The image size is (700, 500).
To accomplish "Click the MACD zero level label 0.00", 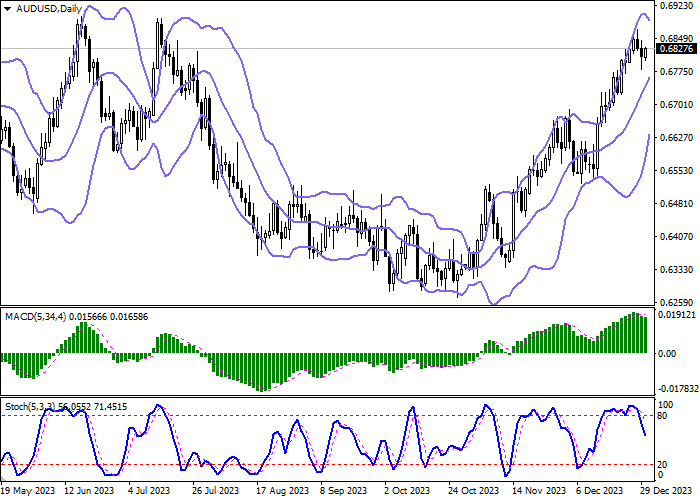I will pos(667,354).
